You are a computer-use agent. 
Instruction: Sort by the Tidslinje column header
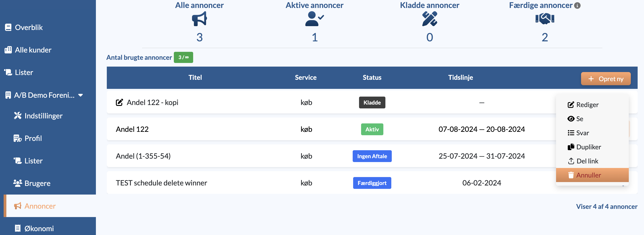point(460,77)
